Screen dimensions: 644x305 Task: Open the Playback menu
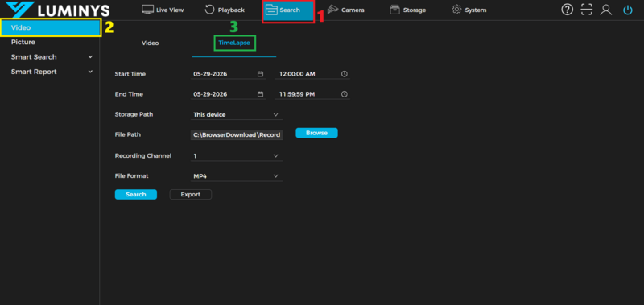(225, 10)
